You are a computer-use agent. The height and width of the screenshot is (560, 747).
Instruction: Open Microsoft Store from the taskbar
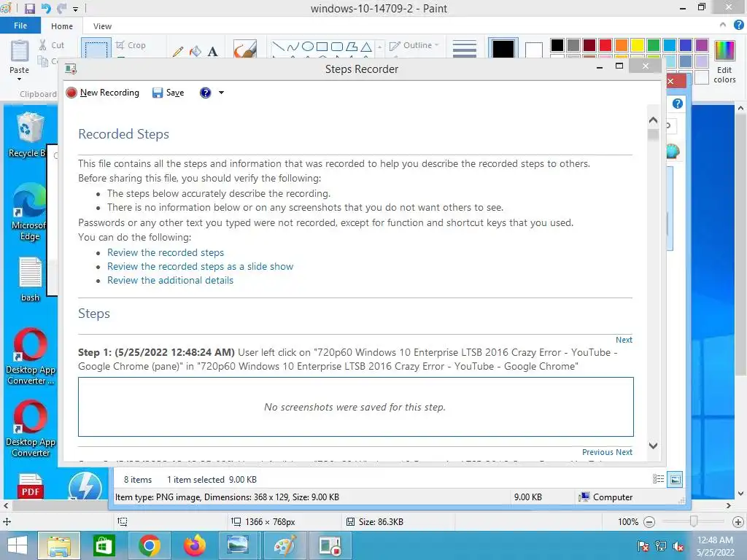coord(104,545)
